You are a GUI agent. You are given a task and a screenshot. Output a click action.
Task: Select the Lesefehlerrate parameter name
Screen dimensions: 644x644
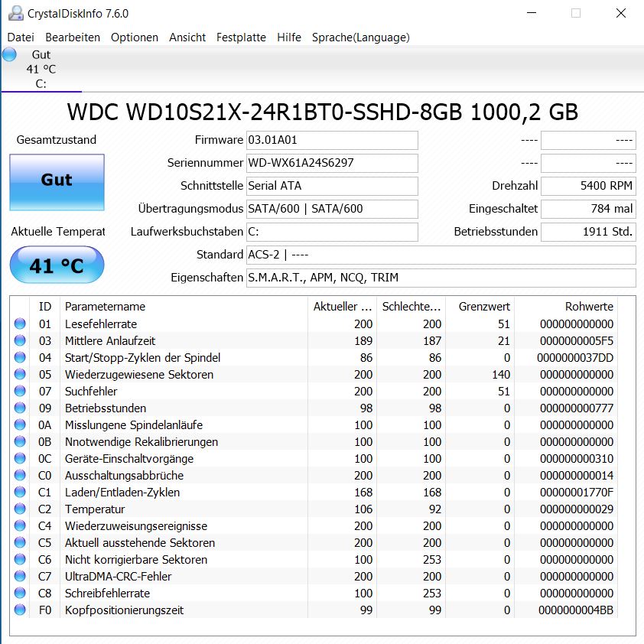coord(101,324)
